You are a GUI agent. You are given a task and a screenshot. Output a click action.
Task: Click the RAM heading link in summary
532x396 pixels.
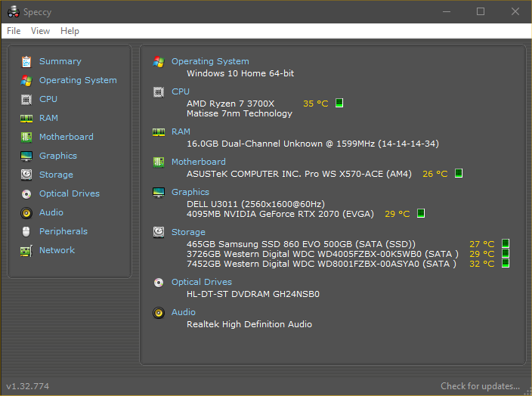coord(181,131)
